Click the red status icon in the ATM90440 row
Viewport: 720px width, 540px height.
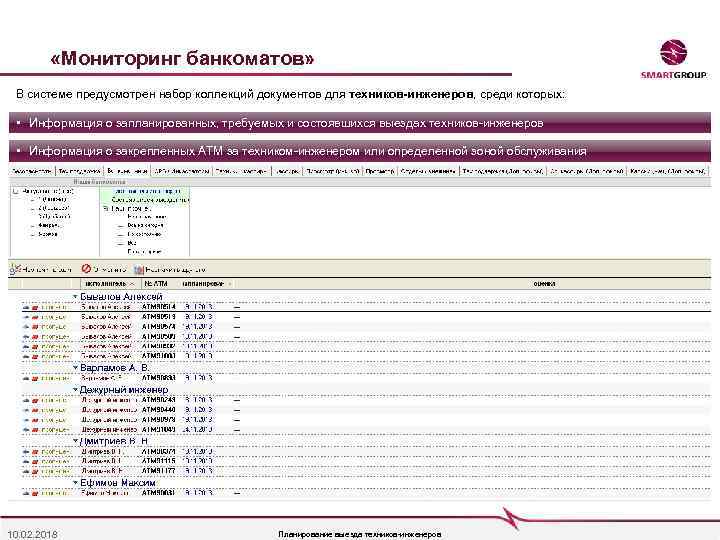(35, 411)
